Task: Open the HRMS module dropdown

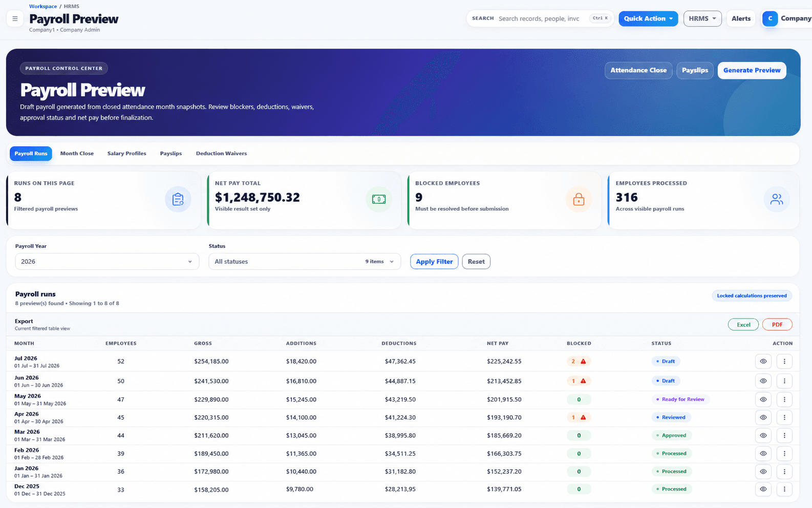Action: coord(702,18)
